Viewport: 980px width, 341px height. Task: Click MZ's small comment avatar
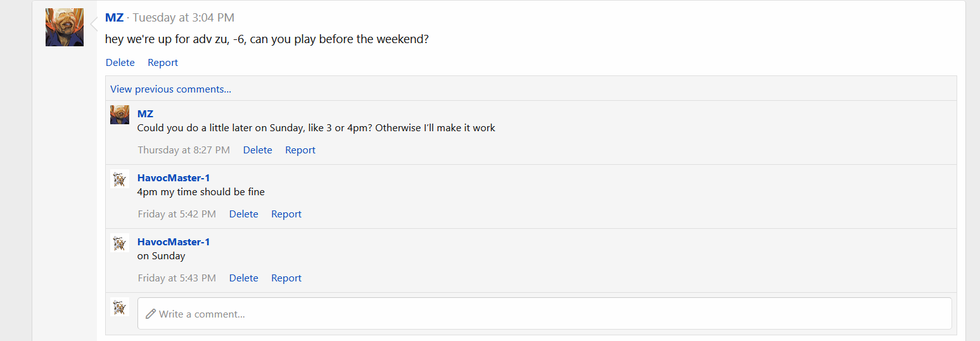click(120, 115)
